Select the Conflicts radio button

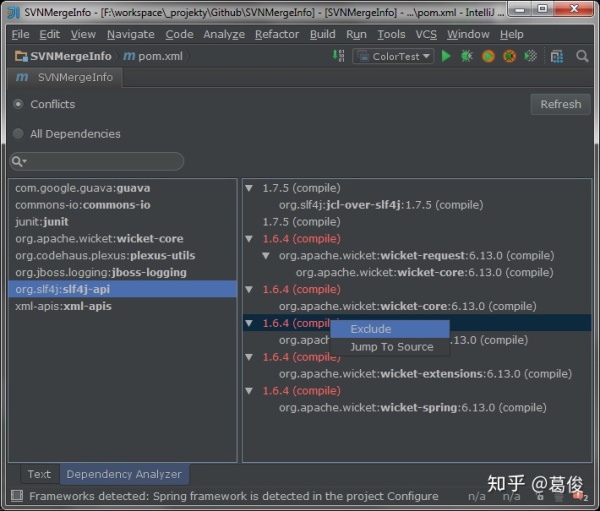click(18, 104)
